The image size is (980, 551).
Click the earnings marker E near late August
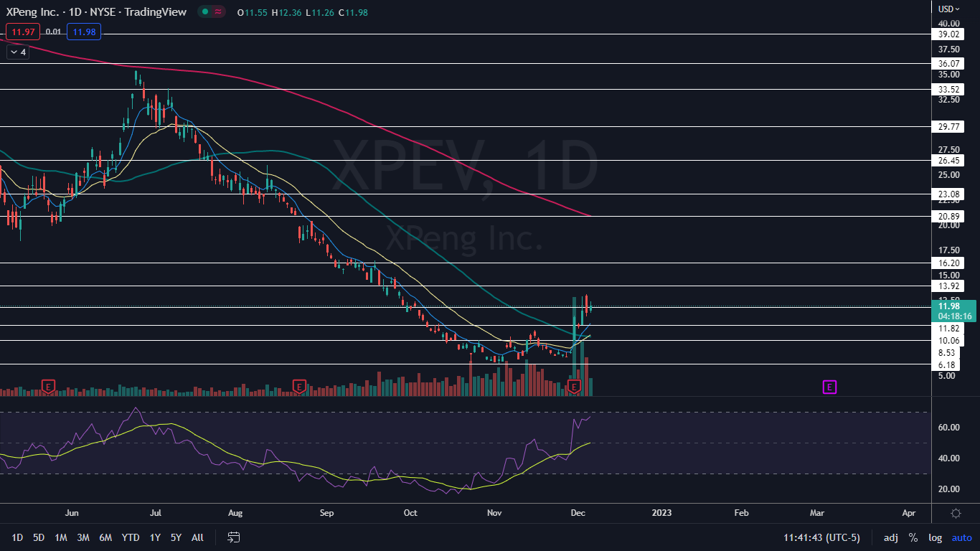(x=299, y=387)
